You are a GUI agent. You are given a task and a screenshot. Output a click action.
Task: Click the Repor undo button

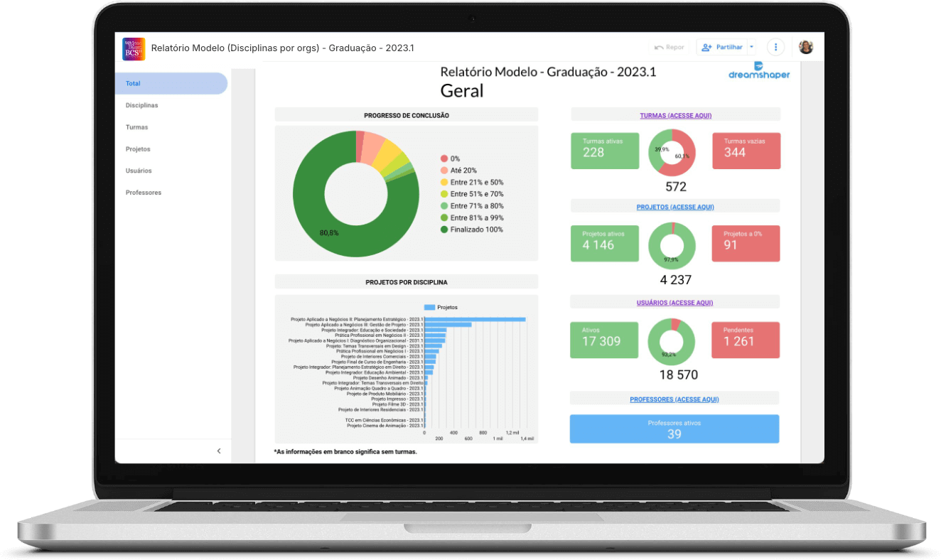click(670, 48)
